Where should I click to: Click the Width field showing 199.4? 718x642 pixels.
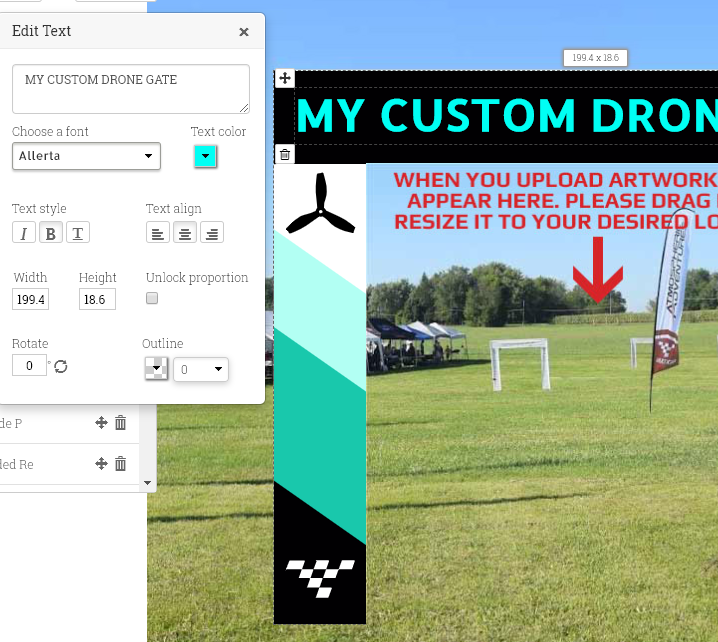31,299
